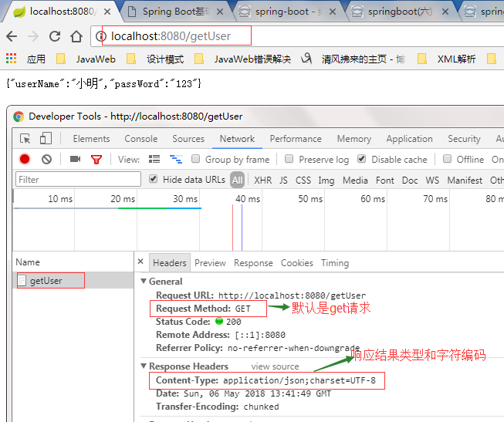Enable the Offline checkbox
The image size is (504, 422).
click(x=447, y=159)
